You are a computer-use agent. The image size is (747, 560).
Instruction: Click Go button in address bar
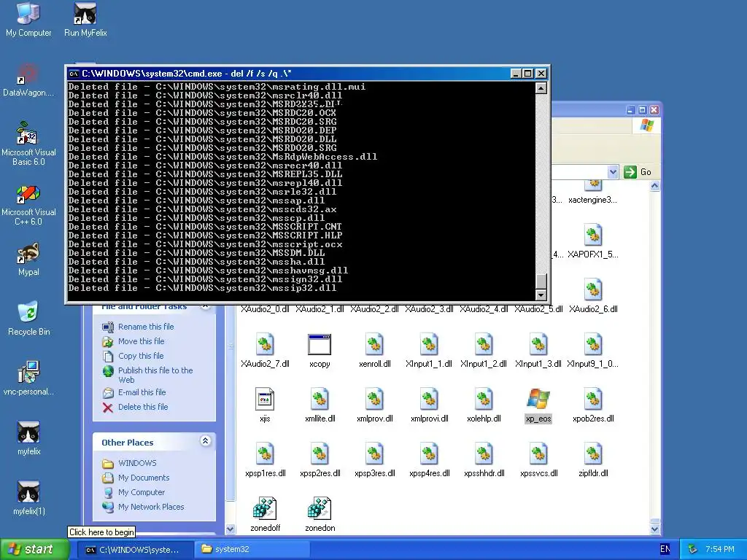pyautogui.click(x=638, y=172)
